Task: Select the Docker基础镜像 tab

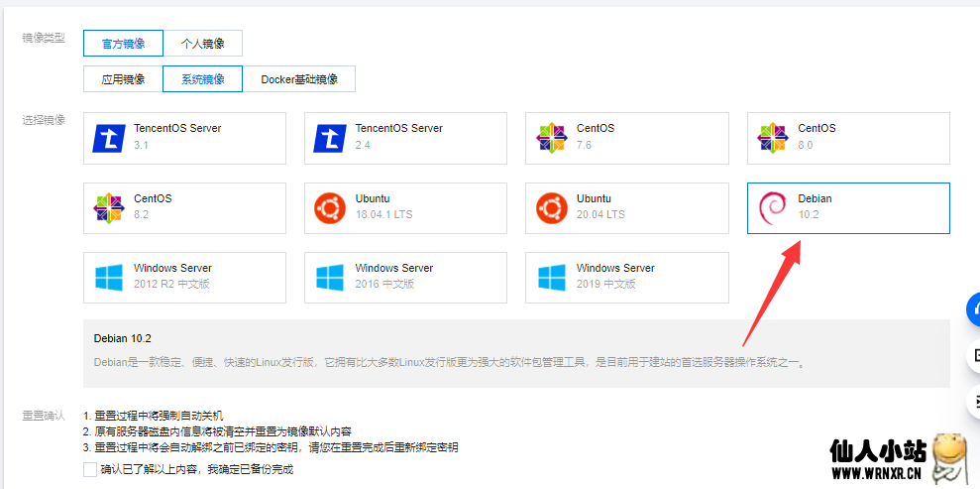Action: 299,78
